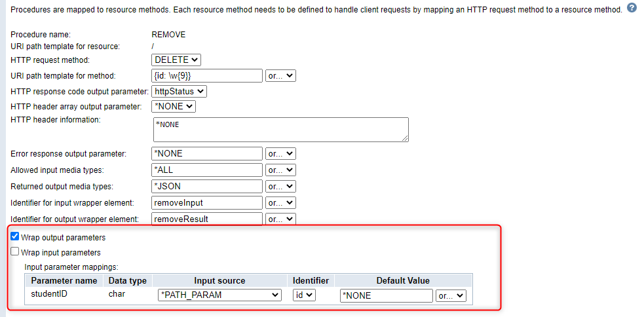
Task: Click the Allowed input media types field
Action: [206, 170]
